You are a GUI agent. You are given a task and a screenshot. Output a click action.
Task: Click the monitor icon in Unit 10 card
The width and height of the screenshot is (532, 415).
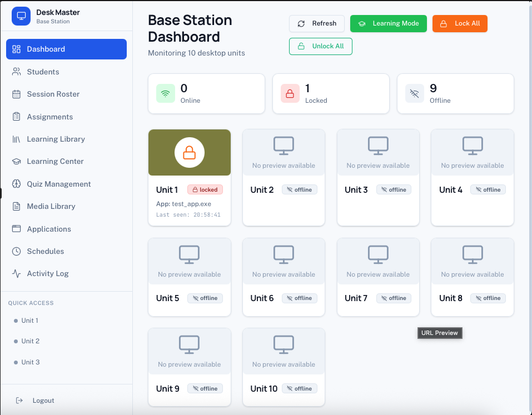(x=284, y=344)
